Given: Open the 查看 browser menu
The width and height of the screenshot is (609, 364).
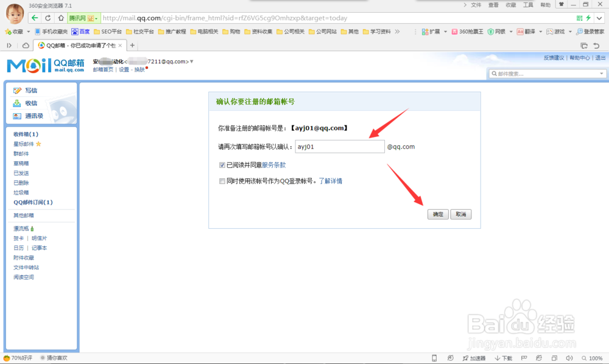Looking at the screenshot, I should pyautogui.click(x=493, y=5).
